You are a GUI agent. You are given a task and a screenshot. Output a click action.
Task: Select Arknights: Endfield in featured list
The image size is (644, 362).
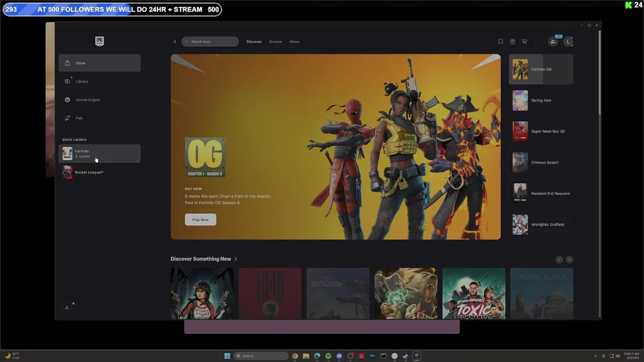pos(541,225)
